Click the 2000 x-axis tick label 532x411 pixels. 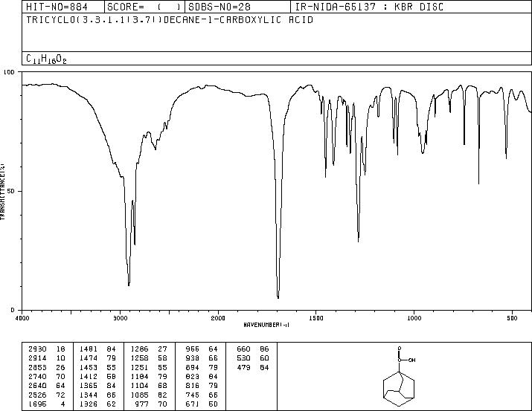coord(218,318)
